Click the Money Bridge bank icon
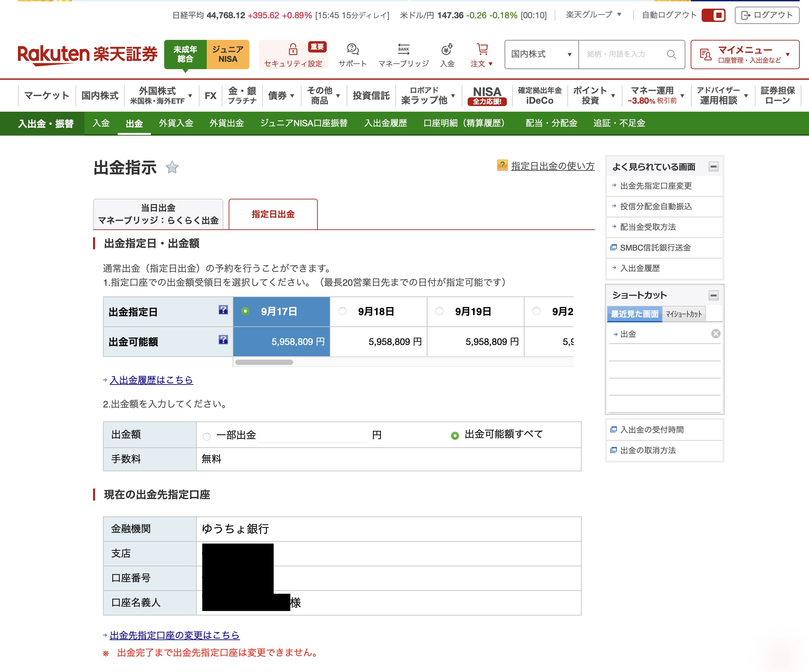Viewport: 809px width, 672px height. click(x=404, y=49)
